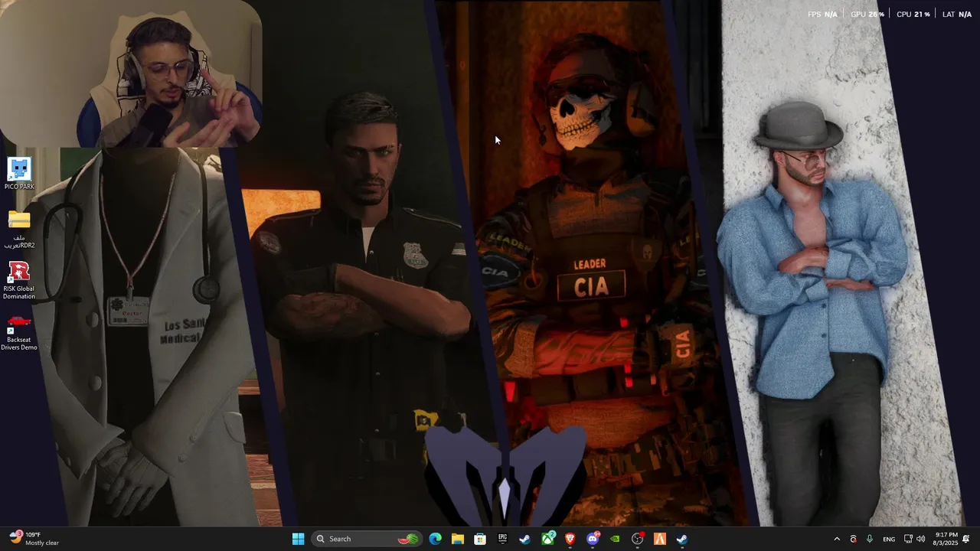Launch RISK Global Domination shortcut
The width and height of the screenshot is (980, 551).
click(x=19, y=280)
